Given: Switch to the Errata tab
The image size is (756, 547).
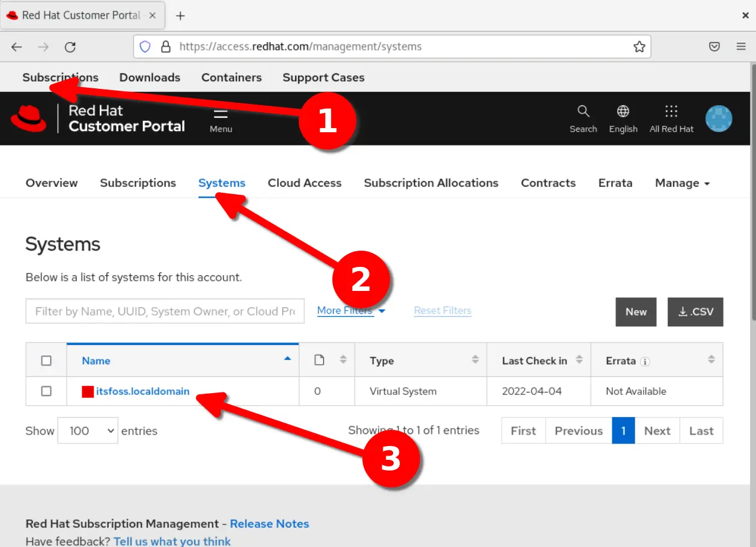Looking at the screenshot, I should (x=615, y=183).
